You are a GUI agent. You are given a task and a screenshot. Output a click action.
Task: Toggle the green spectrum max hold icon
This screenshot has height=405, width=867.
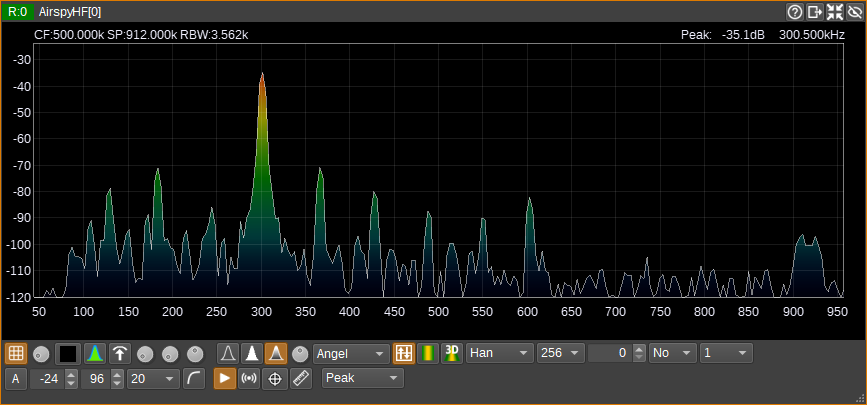pos(95,353)
